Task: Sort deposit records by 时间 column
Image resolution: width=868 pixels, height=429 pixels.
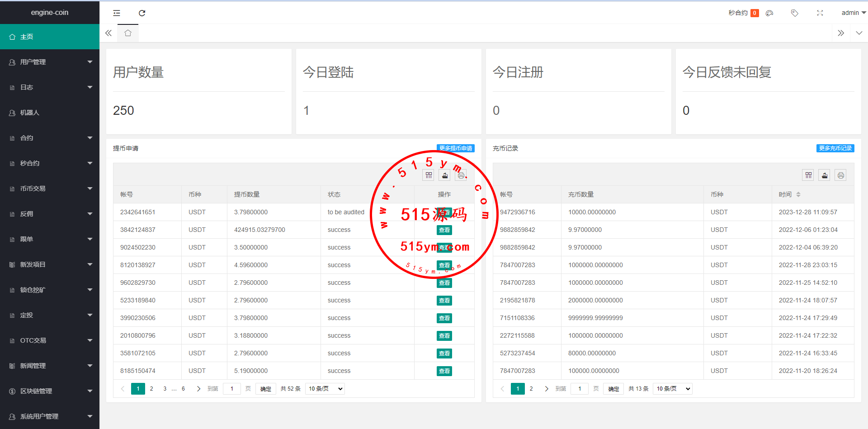Action: [x=798, y=194]
